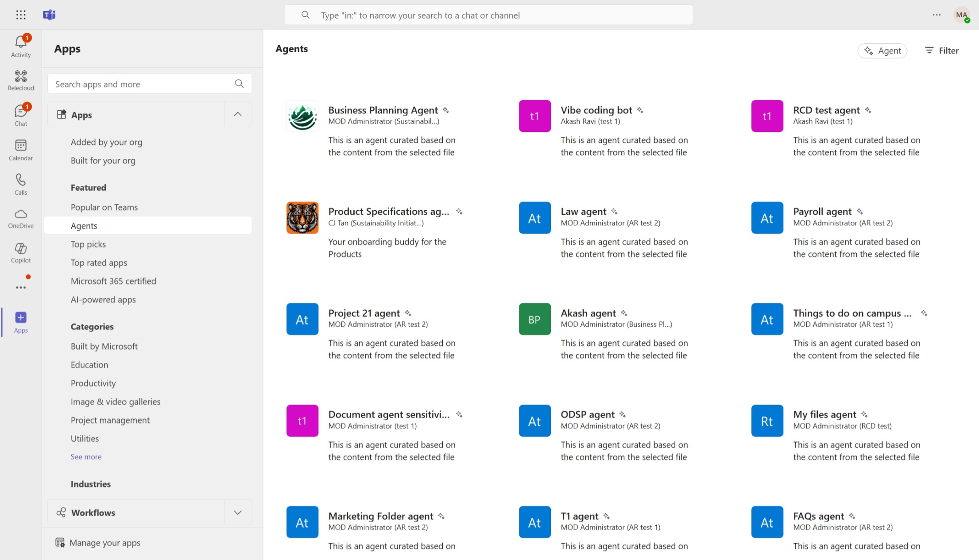
Task: Open the Filter options
Action: pos(941,50)
